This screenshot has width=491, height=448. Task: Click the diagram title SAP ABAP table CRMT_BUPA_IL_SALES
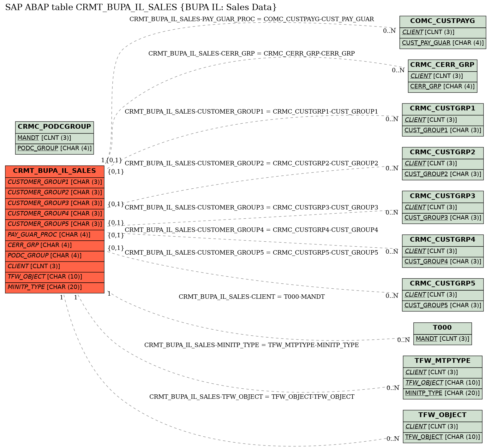[141, 7]
